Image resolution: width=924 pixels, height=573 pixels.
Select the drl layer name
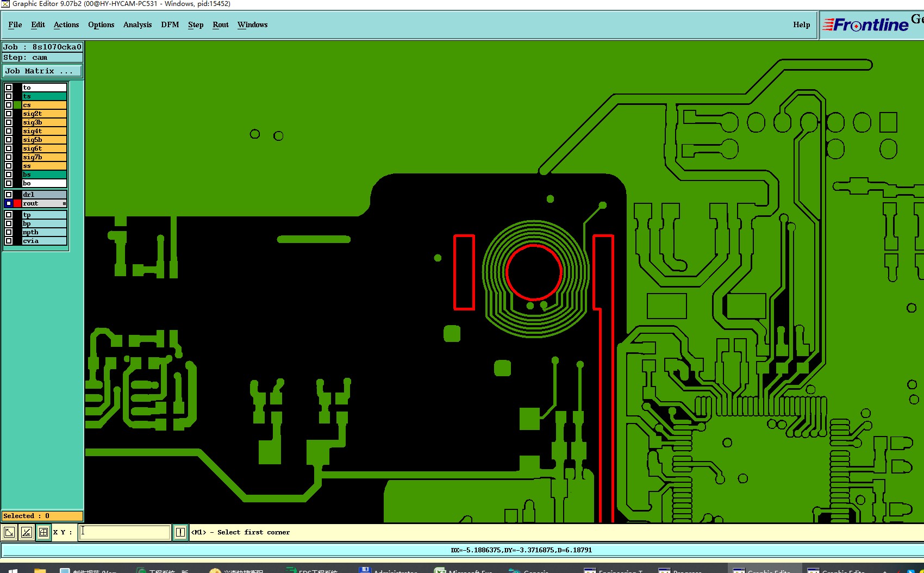(x=44, y=195)
